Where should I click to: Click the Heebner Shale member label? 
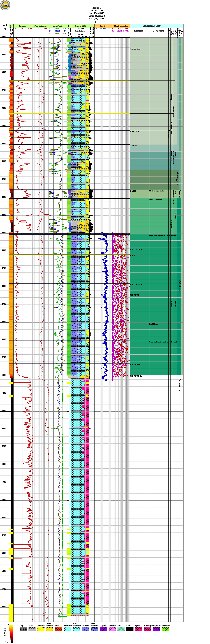(136, 49)
